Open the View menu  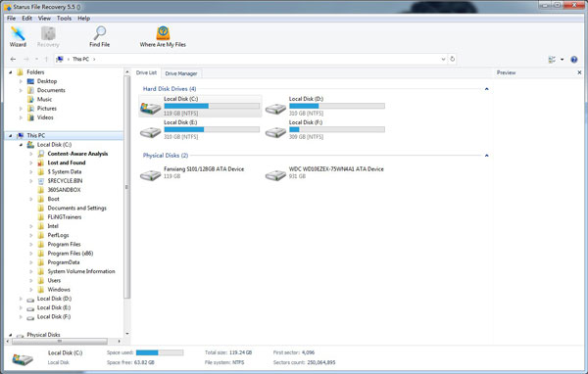click(x=44, y=18)
